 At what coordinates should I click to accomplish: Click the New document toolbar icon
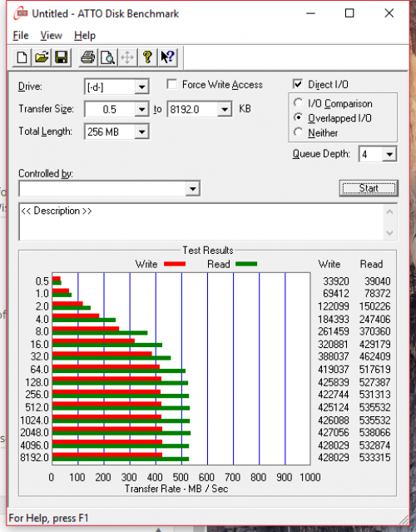coord(22,57)
